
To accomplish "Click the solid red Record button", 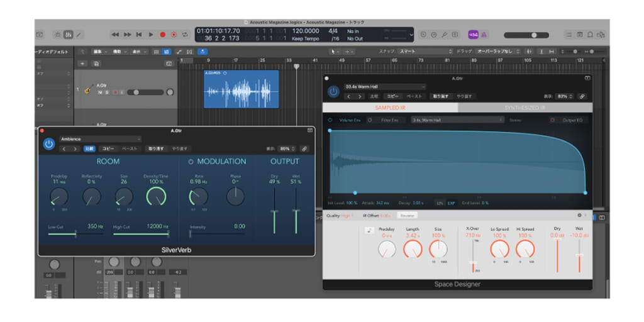I will pos(163,35).
